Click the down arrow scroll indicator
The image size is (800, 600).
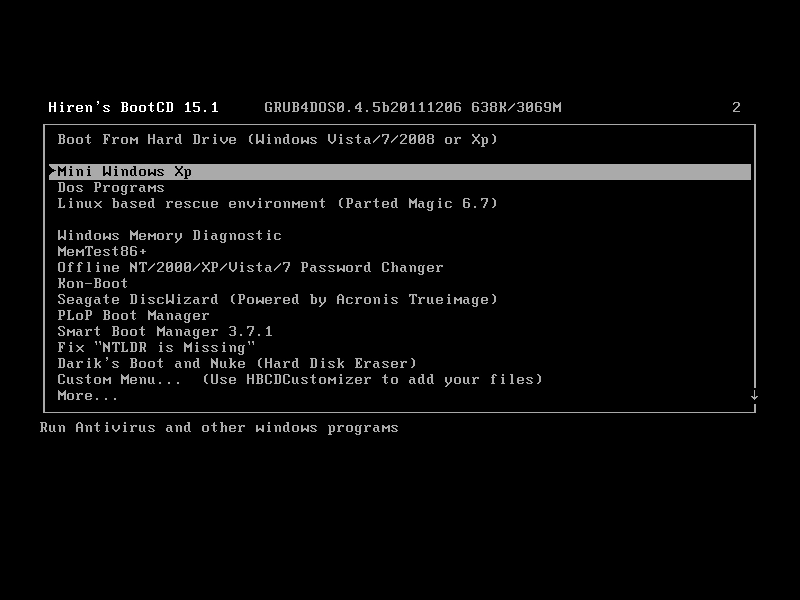click(754, 395)
